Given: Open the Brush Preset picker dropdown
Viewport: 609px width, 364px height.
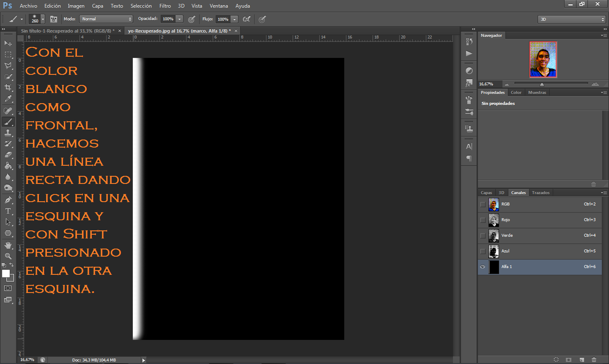Looking at the screenshot, I should [43, 19].
